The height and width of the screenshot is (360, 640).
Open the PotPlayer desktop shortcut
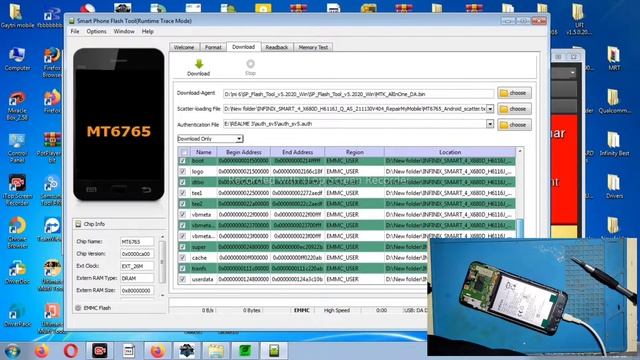(52, 148)
